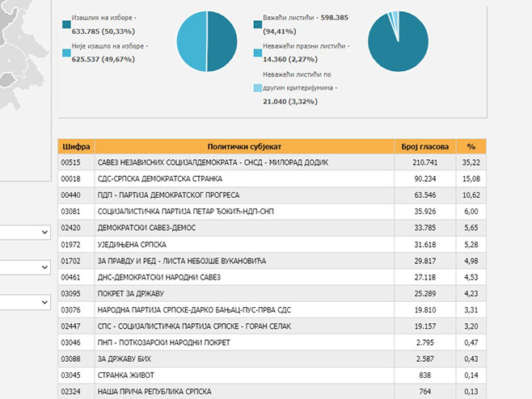The image size is (532, 399).
Task: Select 'СПС - СОЦИЈАЛИСТИЧКА ПАРТИЈА СРПСКЕ - ГОРАН СЕЛАК'
Action: coord(272,326)
